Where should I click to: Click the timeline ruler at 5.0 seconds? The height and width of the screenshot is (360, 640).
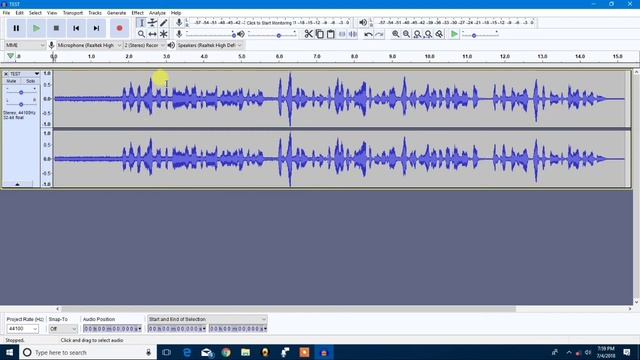[x=242, y=57]
